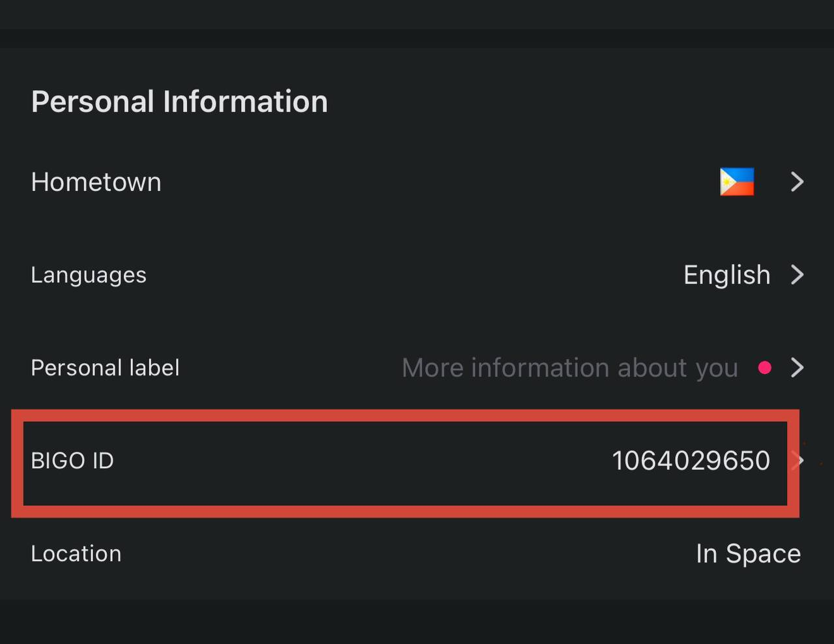Click the chevron beside the BIGO ID number
834x644 pixels.
pos(798,461)
